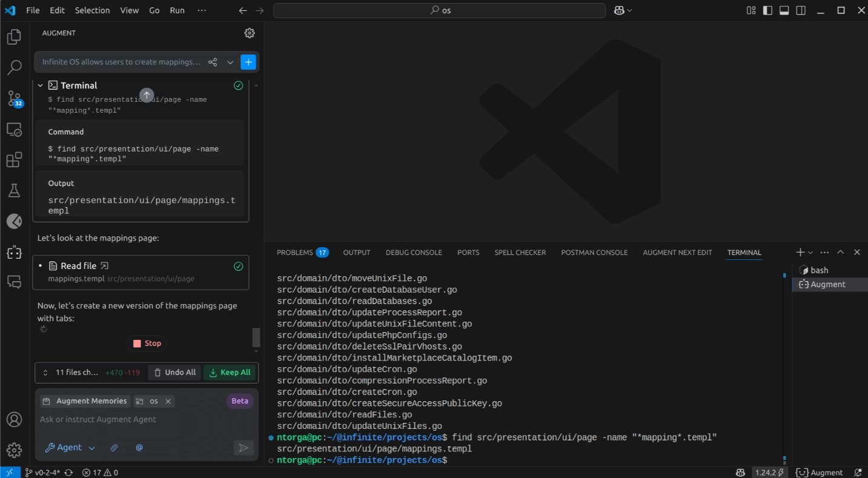Open the Source Control view

(14, 98)
